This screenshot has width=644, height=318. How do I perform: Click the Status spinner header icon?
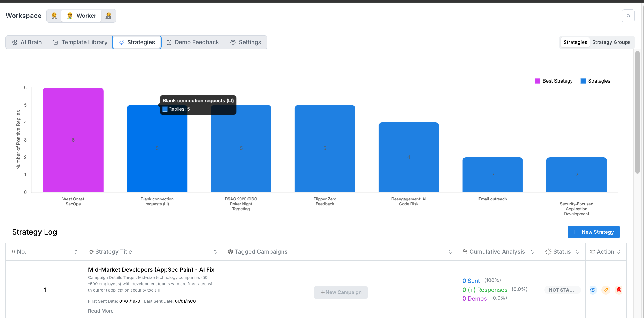pos(548,252)
